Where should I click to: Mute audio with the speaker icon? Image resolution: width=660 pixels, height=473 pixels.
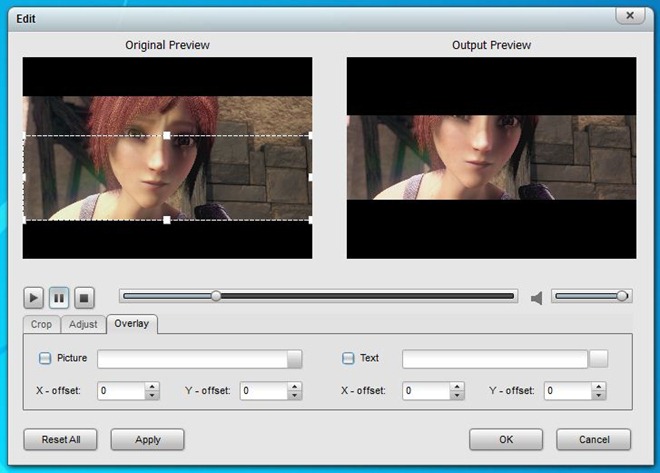(x=537, y=298)
